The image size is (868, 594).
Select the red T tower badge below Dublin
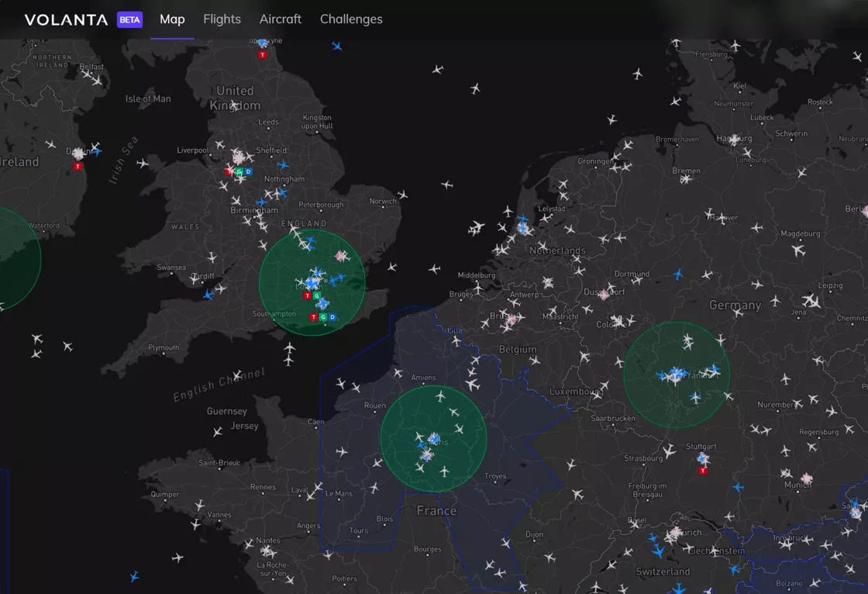(x=78, y=166)
